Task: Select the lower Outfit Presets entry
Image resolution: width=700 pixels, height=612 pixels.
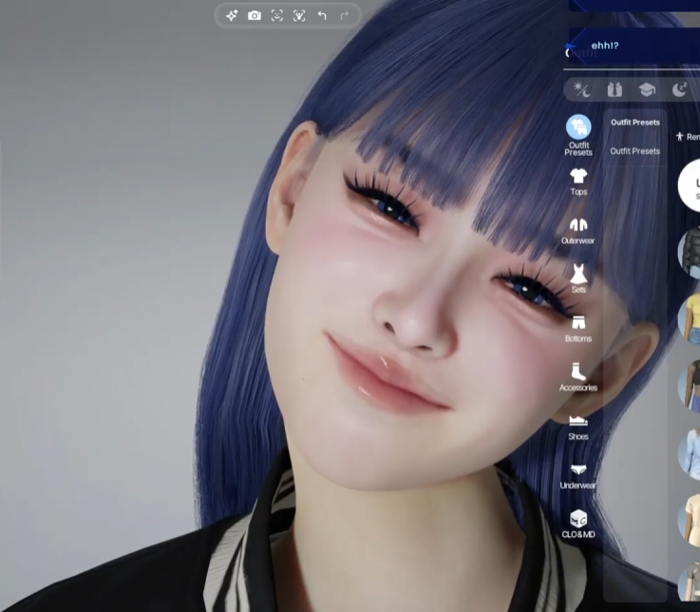Action: coord(634,151)
